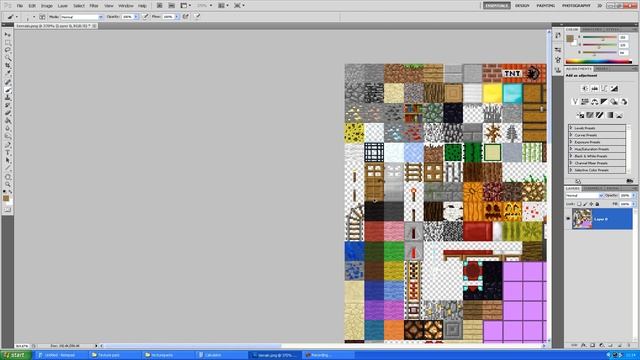Select the Lasso tool
Viewport: 640px width, 360px height.
(x=7, y=51)
